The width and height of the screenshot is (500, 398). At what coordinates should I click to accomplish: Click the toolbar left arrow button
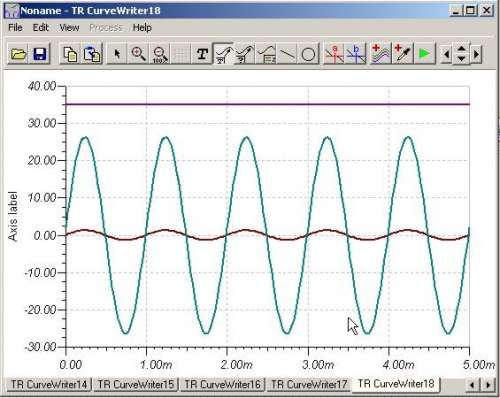(x=447, y=54)
